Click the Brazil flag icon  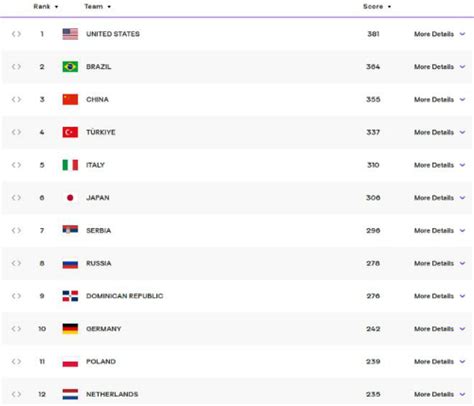pyautogui.click(x=70, y=67)
